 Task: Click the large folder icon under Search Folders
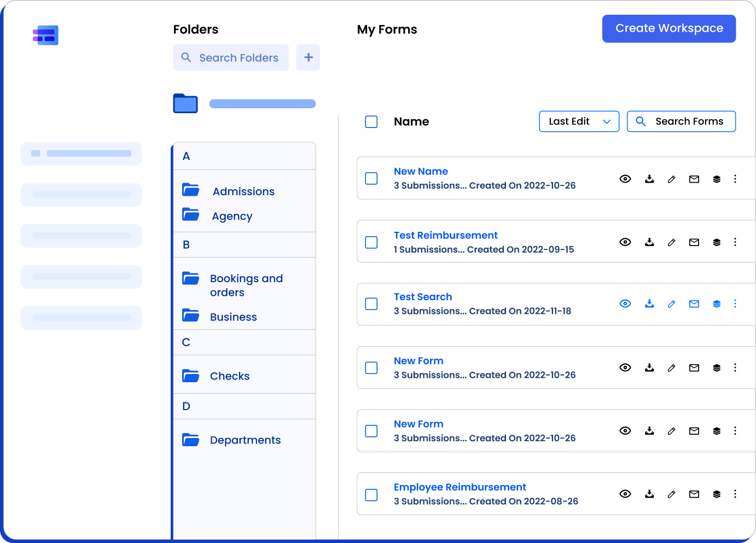point(185,103)
